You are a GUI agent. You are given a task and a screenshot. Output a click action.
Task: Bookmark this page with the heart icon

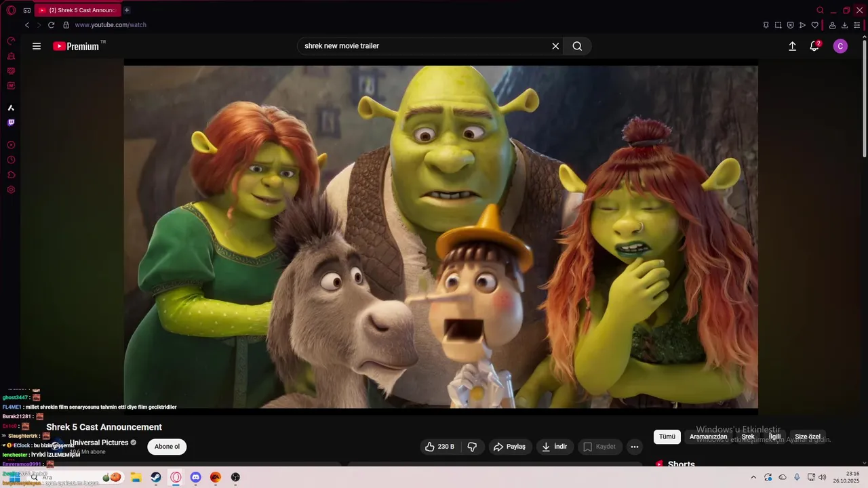[814, 25]
